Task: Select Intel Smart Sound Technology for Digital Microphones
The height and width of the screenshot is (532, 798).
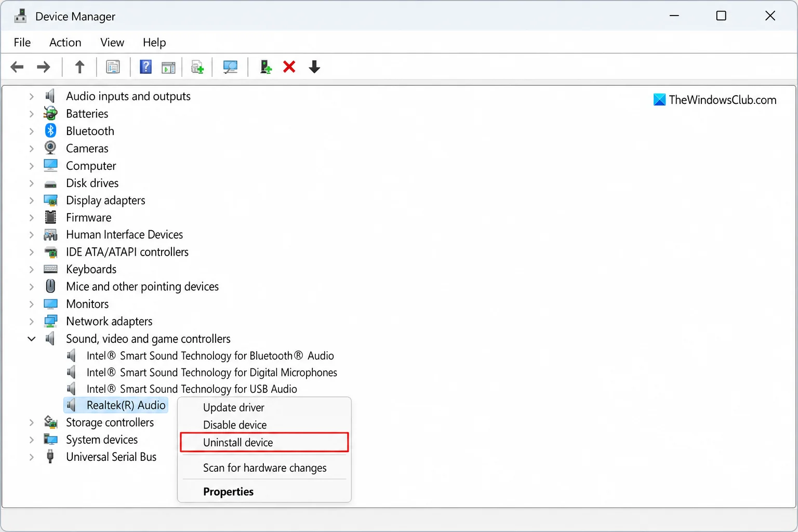Action: (211, 372)
